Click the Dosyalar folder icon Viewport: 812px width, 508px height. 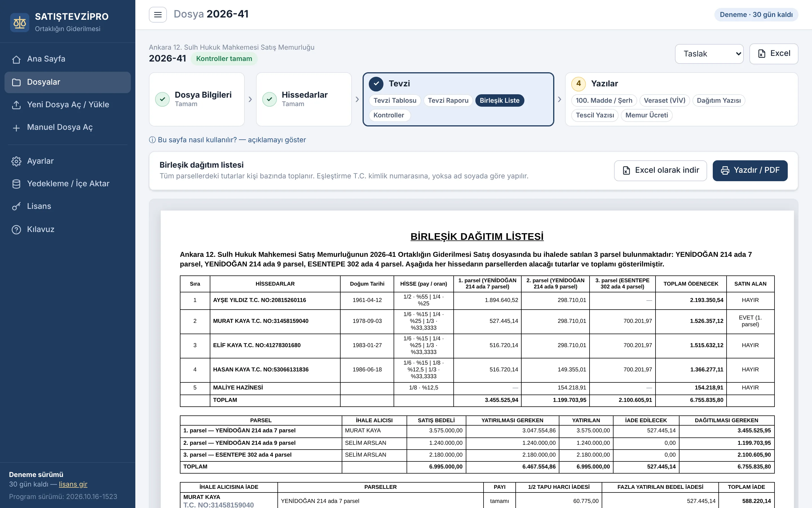tap(16, 82)
